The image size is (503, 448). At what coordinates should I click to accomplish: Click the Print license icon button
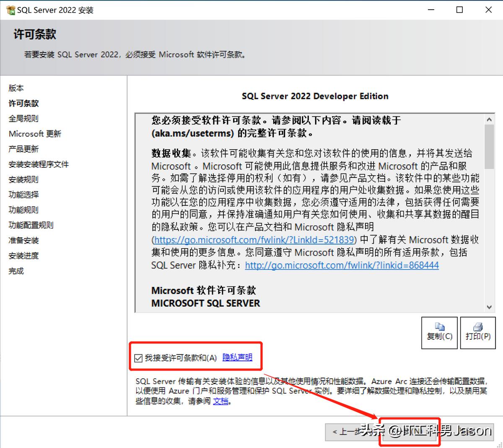(x=477, y=333)
